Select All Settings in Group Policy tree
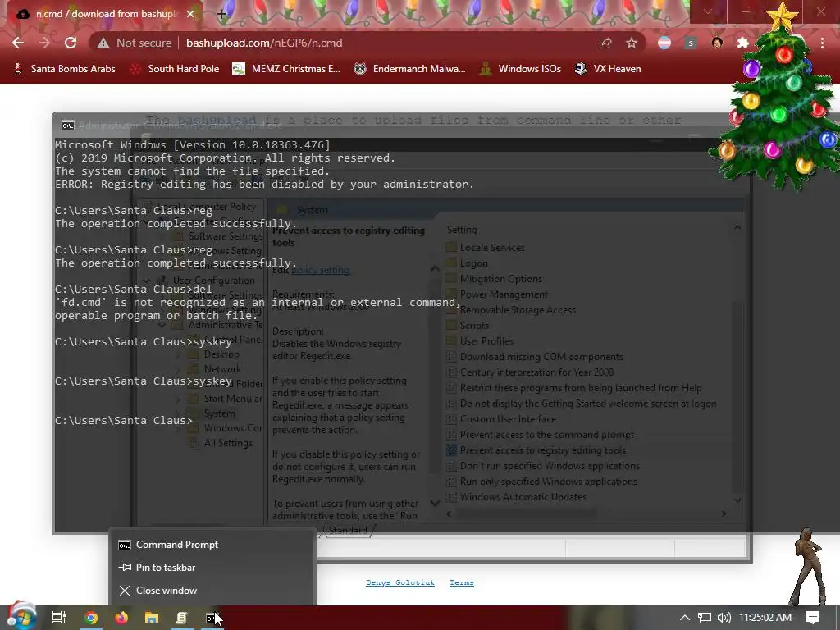 point(228,443)
